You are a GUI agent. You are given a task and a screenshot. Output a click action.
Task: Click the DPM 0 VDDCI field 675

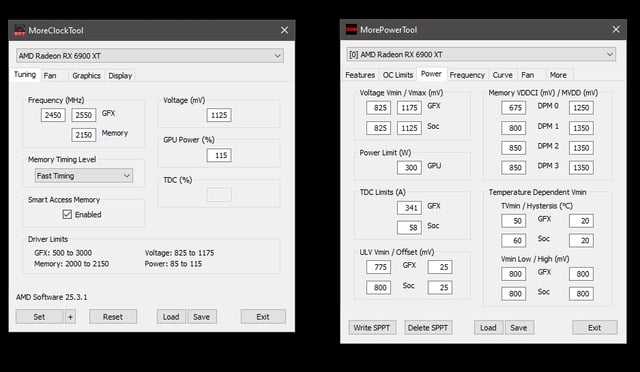pos(513,108)
